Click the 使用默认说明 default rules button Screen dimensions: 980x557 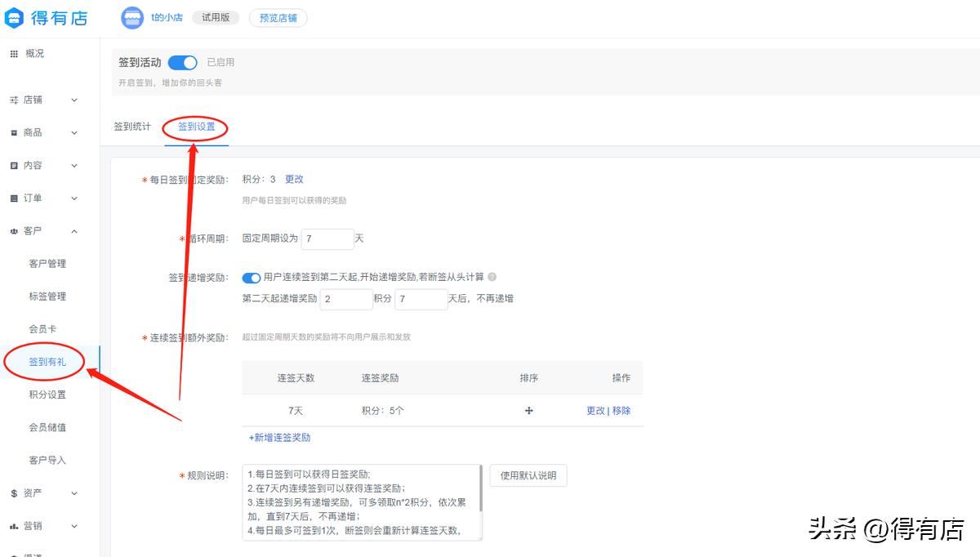pos(528,475)
